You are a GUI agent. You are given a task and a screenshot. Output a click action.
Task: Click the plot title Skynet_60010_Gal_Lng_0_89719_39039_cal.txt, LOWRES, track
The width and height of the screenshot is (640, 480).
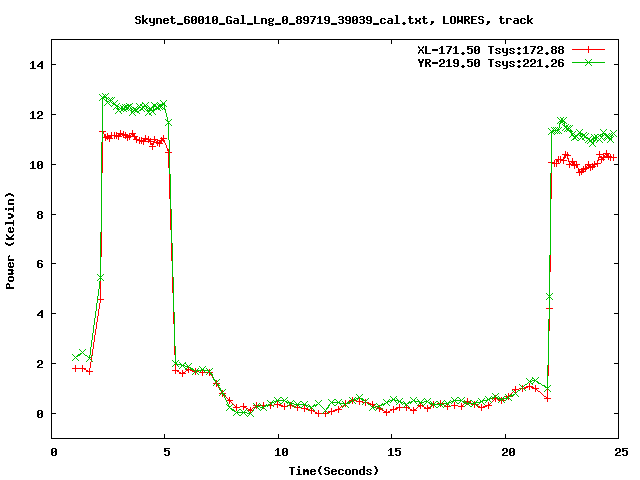click(x=333, y=20)
